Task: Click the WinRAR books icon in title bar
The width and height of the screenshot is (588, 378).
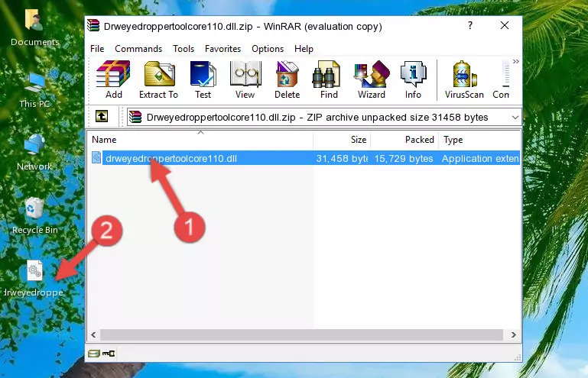Action: 93,25
